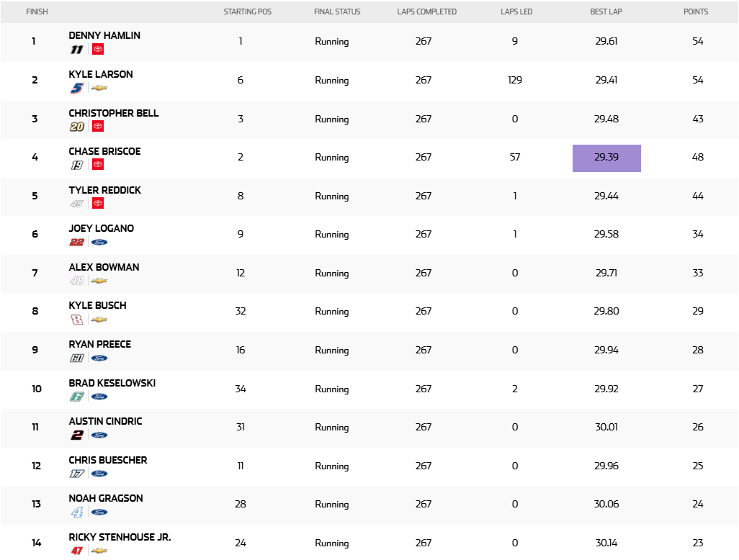
Task: Click the purple highlighted 29.39 best lap
Action: point(606,158)
